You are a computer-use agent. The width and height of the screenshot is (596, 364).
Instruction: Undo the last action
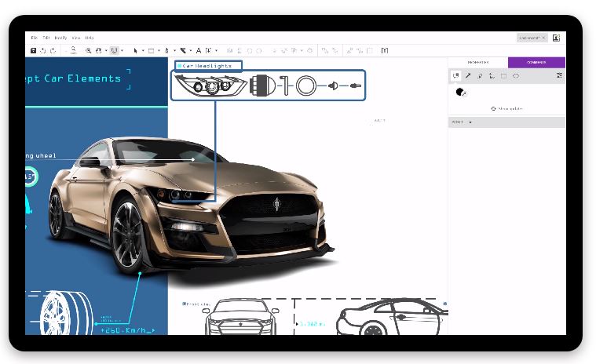[43, 50]
